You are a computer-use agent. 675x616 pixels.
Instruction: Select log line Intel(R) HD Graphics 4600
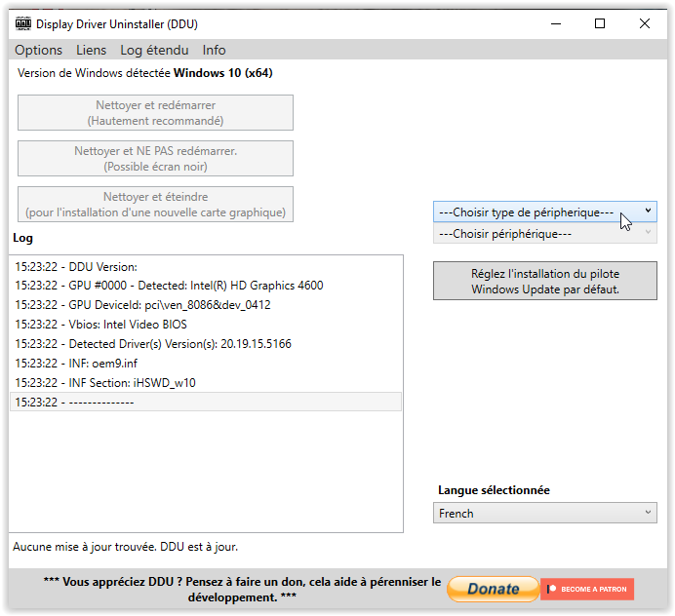206,286
